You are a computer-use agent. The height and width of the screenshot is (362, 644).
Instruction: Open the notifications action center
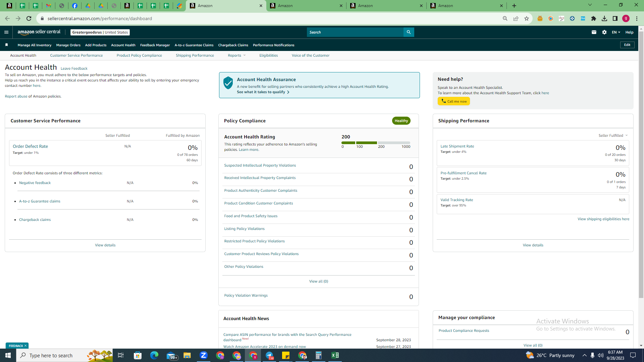(x=633, y=355)
